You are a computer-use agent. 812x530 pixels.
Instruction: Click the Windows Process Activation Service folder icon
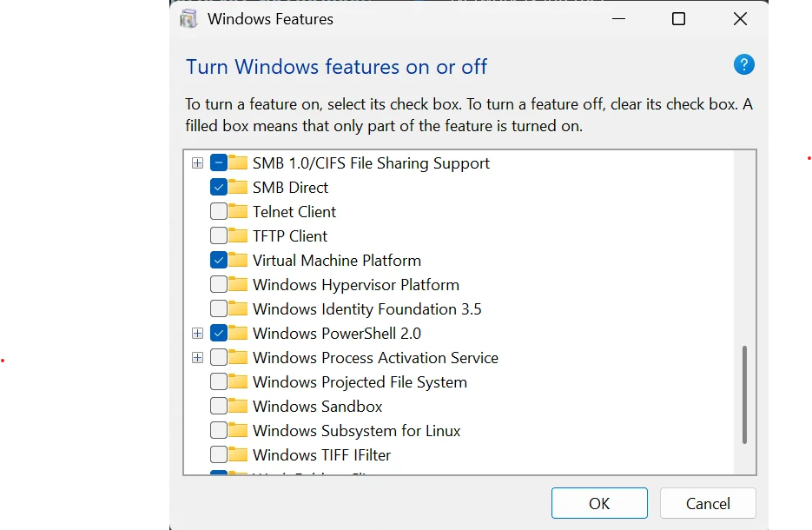(x=238, y=357)
